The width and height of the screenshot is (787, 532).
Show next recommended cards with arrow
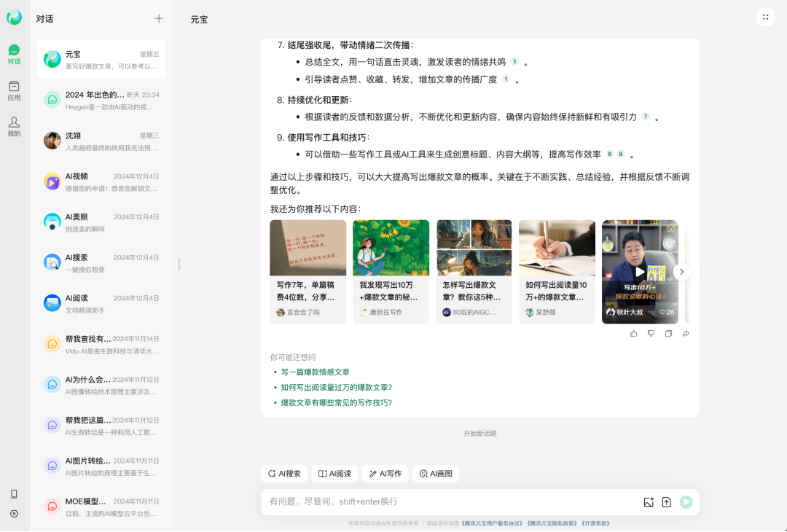click(681, 272)
